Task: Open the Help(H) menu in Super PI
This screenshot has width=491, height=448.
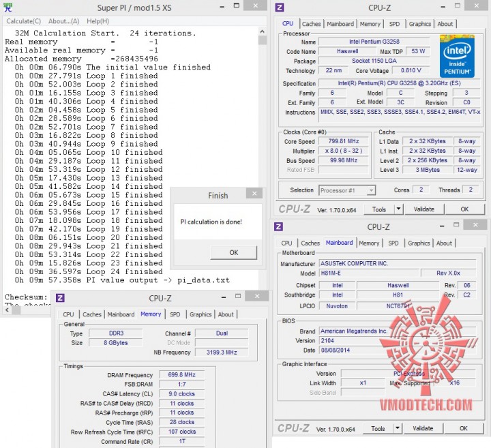Action: (98, 21)
